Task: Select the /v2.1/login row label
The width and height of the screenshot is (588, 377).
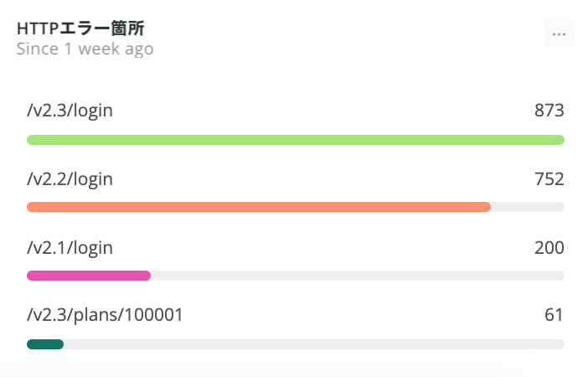Action: [x=70, y=247]
